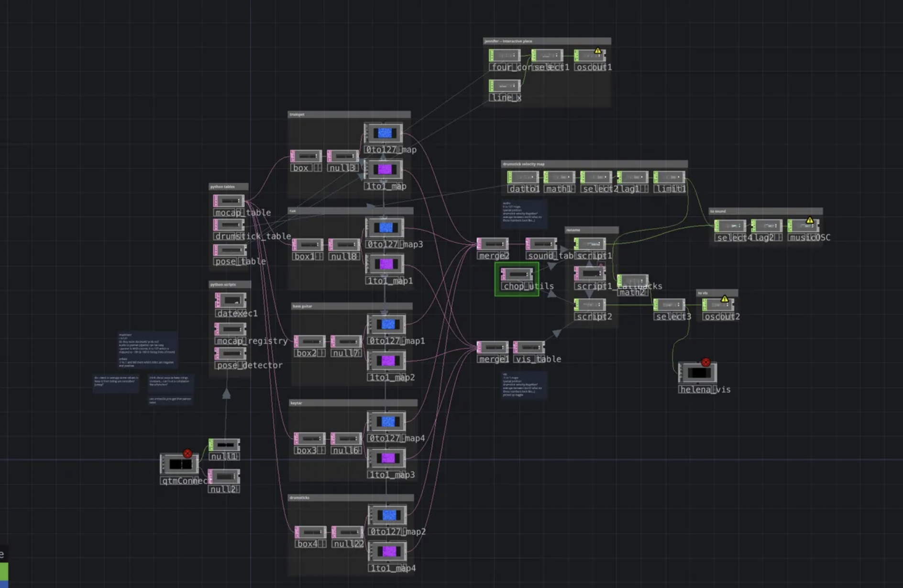Select the null8 node
The height and width of the screenshot is (588, 903).
tap(344, 244)
